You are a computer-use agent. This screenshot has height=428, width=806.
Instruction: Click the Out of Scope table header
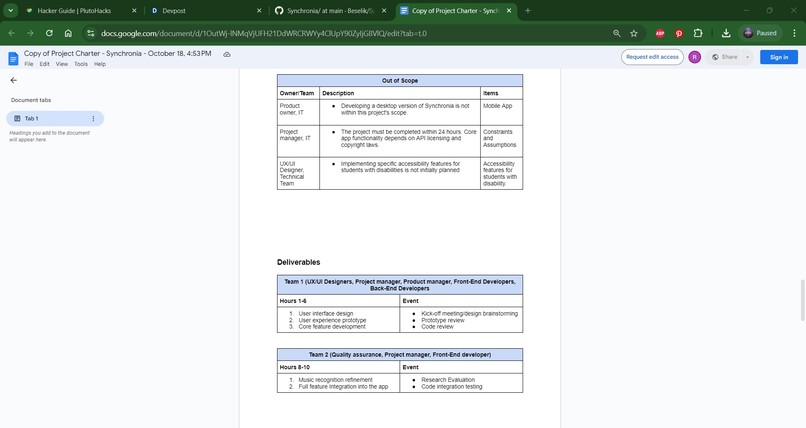(x=400, y=81)
